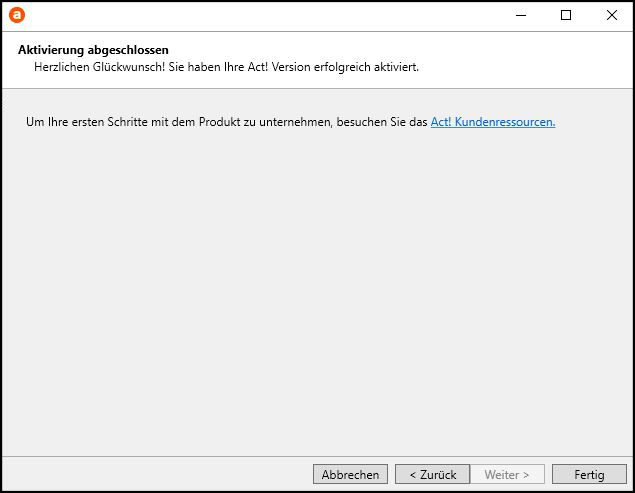Dismiss the wizard using the X icon
635x493 pixels.
(x=612, y=15)
